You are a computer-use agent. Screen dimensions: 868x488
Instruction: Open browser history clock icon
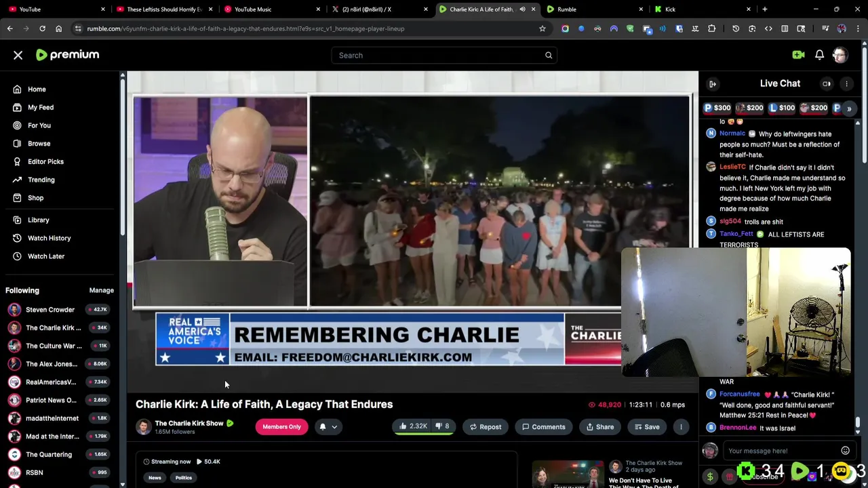[x=736, y=28]
